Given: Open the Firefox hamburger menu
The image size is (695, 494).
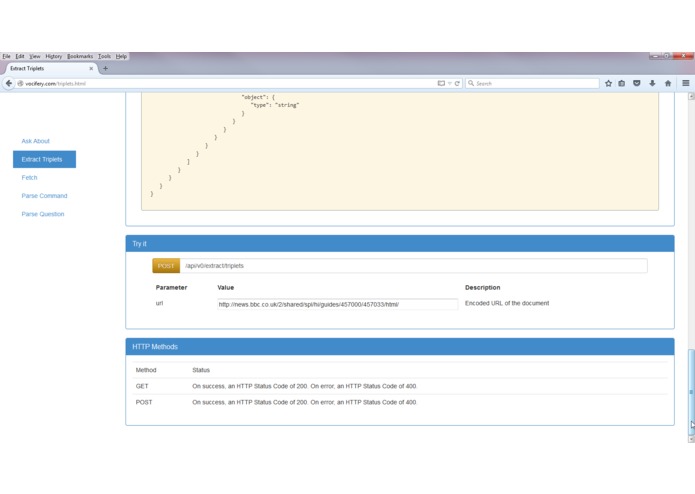Looking at the screenshot, I should (x=686, y=83).
